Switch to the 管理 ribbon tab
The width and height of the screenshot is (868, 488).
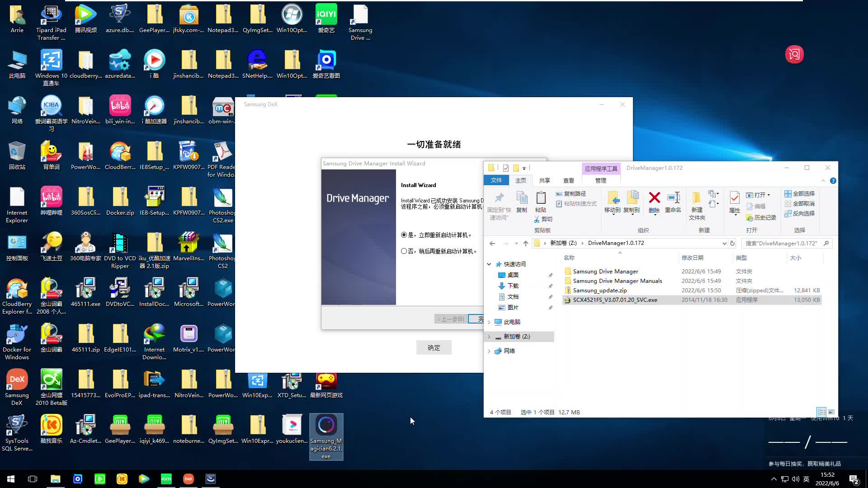[x=601, y=180]
